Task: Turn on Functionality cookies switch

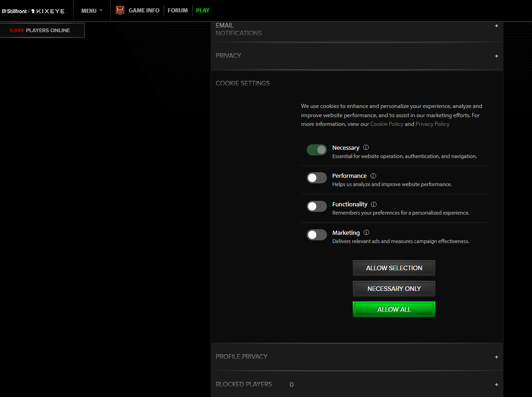Action: pyautogui.click(x=317, y=206)
